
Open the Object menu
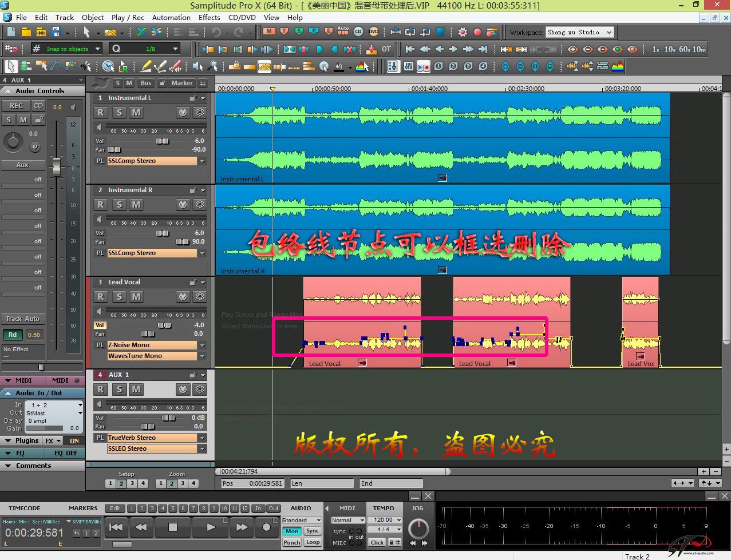click(93, 18)
